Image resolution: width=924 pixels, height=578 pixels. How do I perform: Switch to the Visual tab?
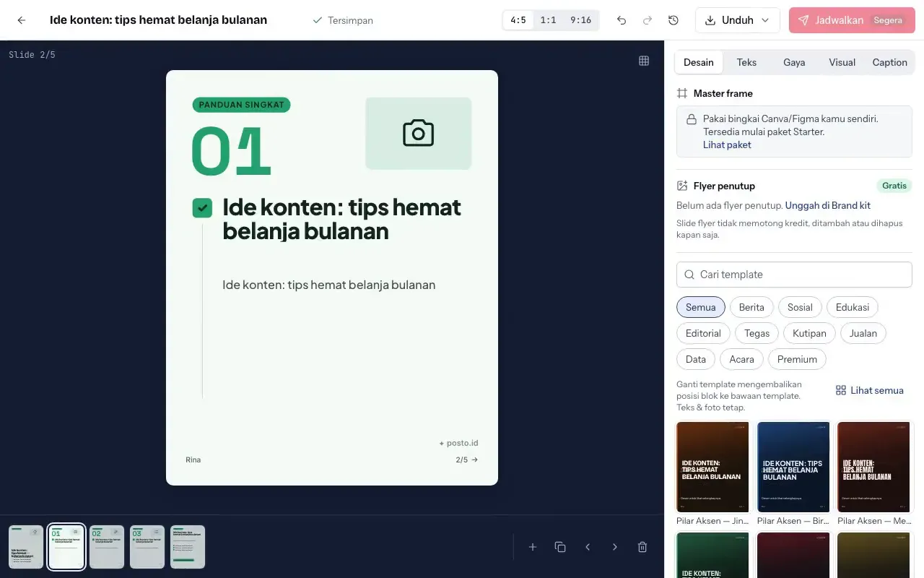pyautogui.click(x=842, y=62)
